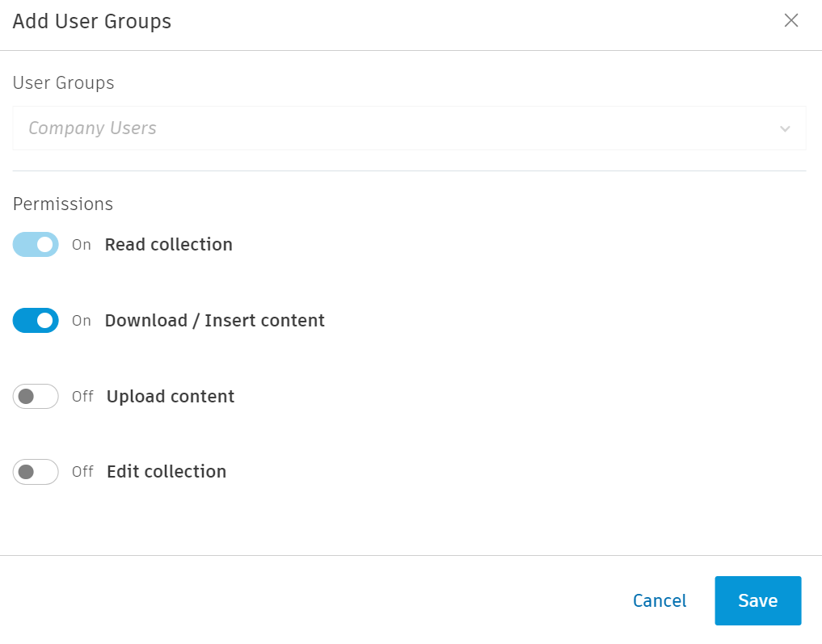Click the Cancel link
This screenshot has width=822, height=644.
click(x=660, y=601)
